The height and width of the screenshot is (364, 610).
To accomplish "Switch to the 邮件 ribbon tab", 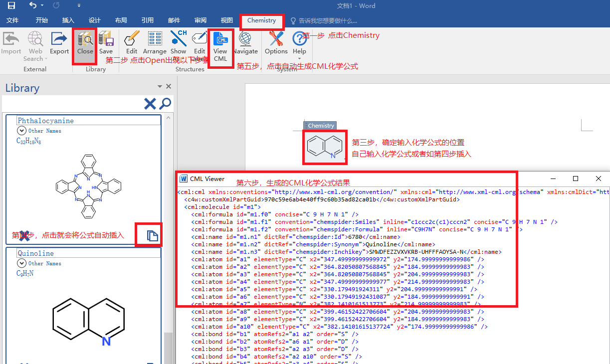I will pyautogui.click(x=174, y=20).
